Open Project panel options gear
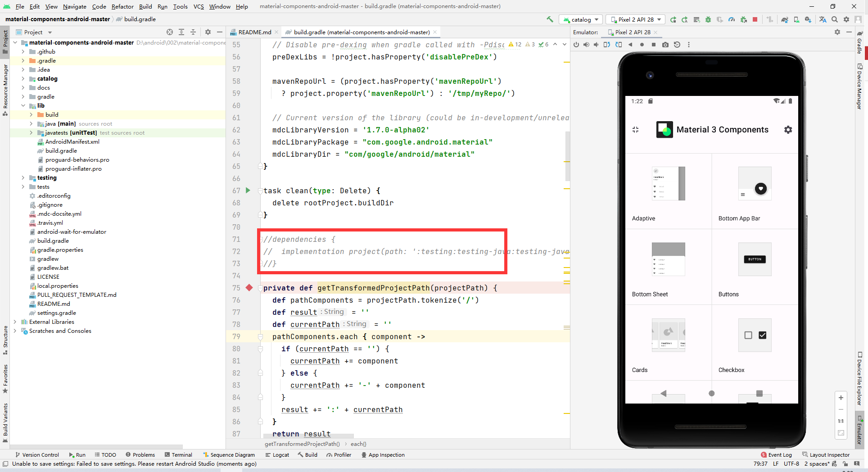 point(208,32)
